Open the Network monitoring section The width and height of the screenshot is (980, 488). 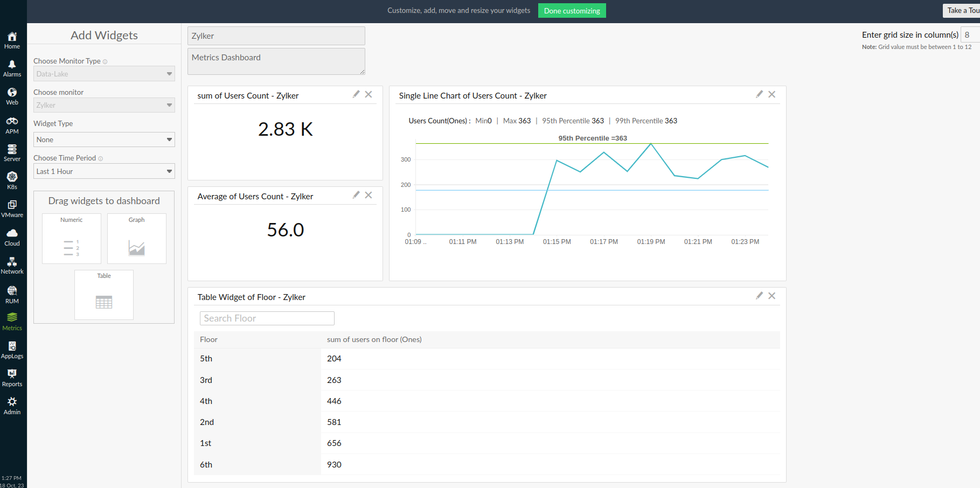[12, 265]
